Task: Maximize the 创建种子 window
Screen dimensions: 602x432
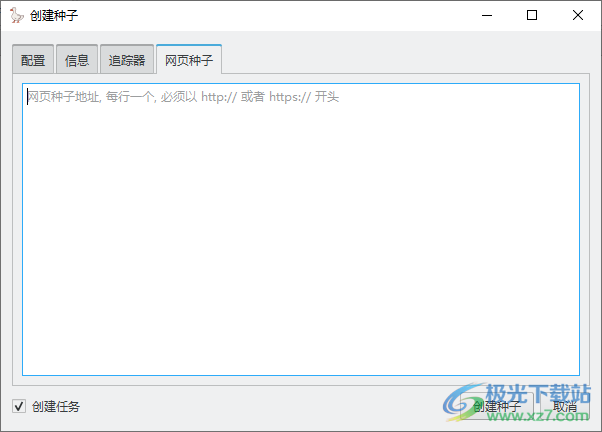Action: (532, 15)
